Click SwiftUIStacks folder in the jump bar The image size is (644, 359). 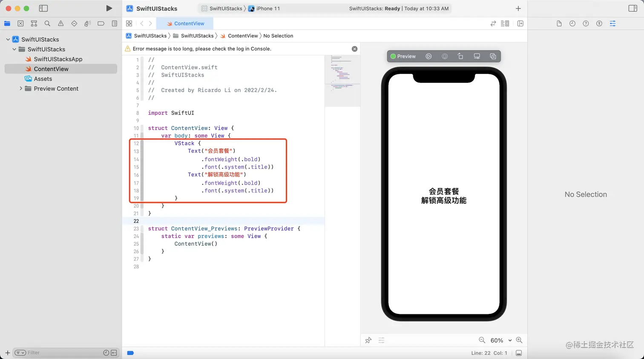[x=193, y=36]
